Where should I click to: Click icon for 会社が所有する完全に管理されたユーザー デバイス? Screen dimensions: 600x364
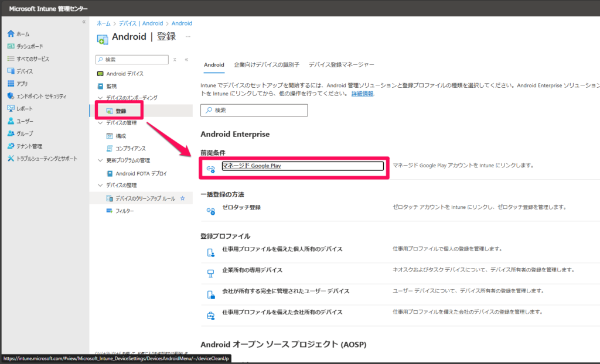point(211,294)
